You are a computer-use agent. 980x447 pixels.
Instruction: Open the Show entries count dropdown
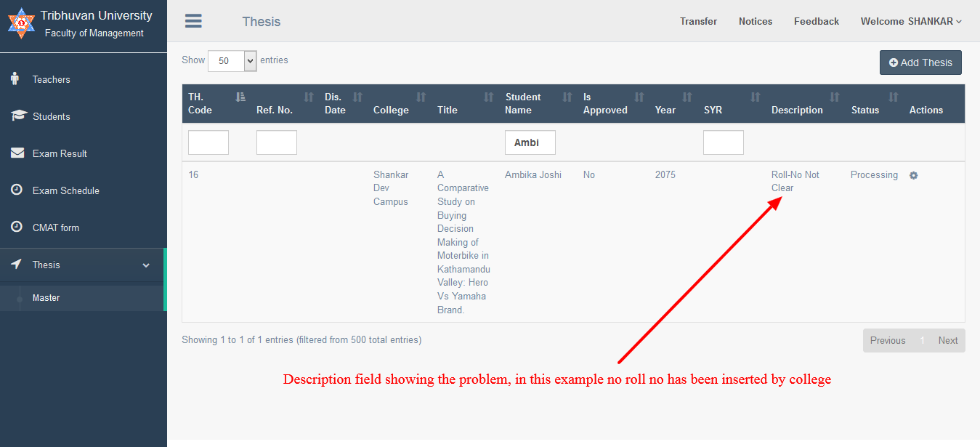point(232,61)
